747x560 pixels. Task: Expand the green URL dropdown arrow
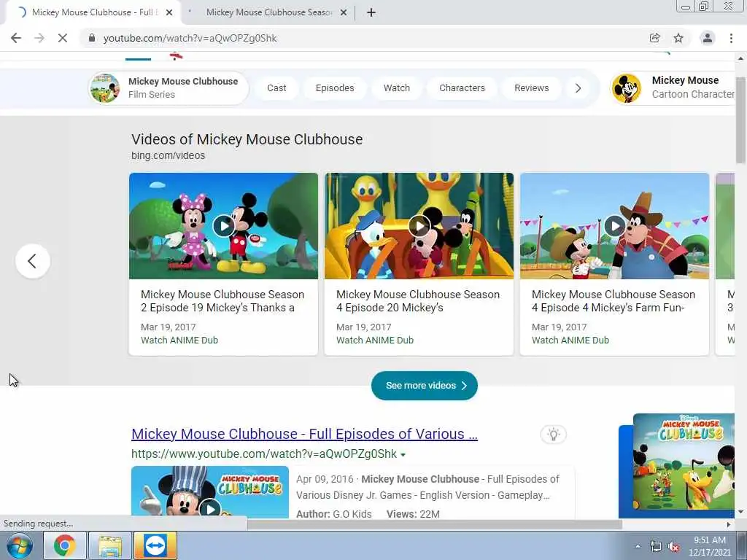click(x=403, y=455)
